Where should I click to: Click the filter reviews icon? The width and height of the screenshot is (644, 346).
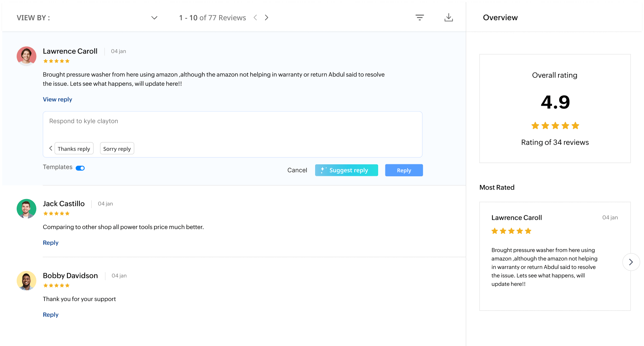click(x=419, y=17)
